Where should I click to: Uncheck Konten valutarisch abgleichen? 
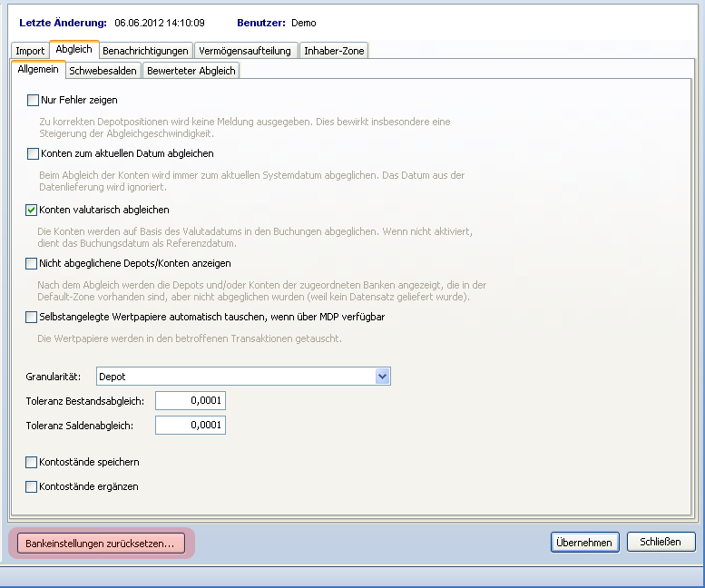coord(34,210)
